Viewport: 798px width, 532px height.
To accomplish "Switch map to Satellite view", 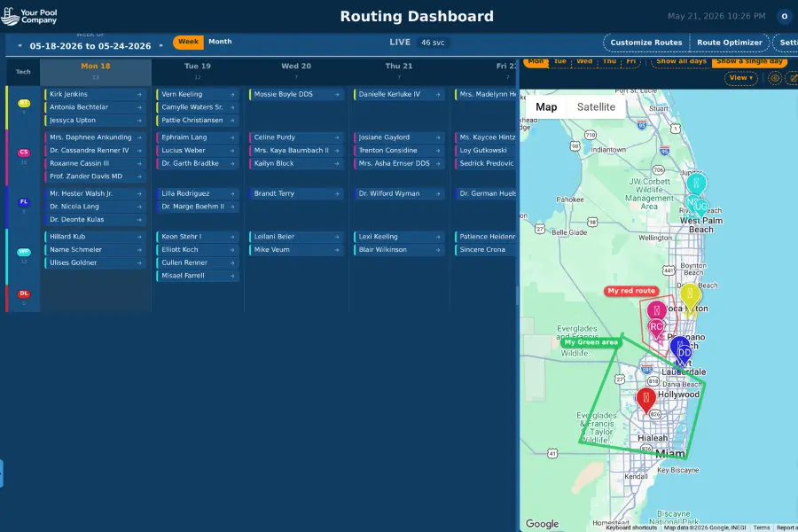I will click(x=596, y=107).
